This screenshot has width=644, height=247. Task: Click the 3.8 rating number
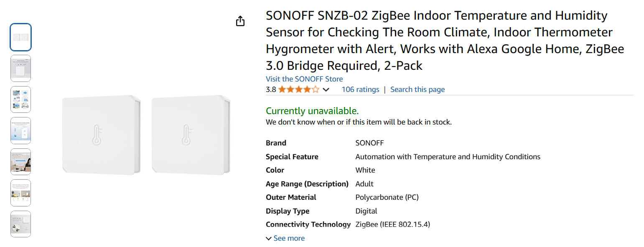271,89
